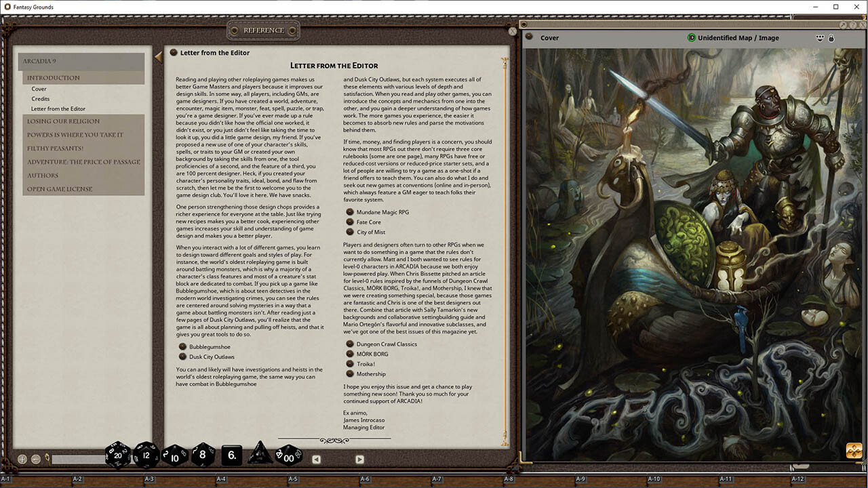Go to the previous reference page
The height and width of the screenshot is (488, 868).
pyautogui.click(x=316, y=460)
